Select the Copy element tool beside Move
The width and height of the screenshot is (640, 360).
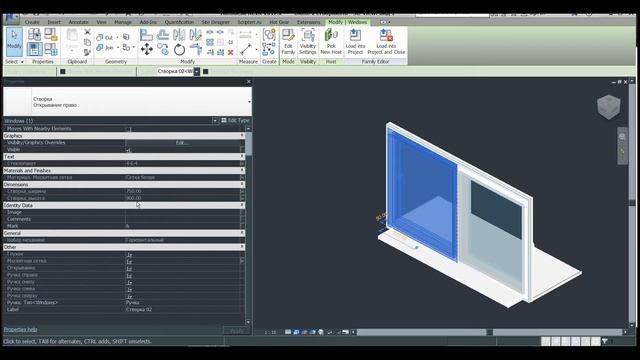163,50
